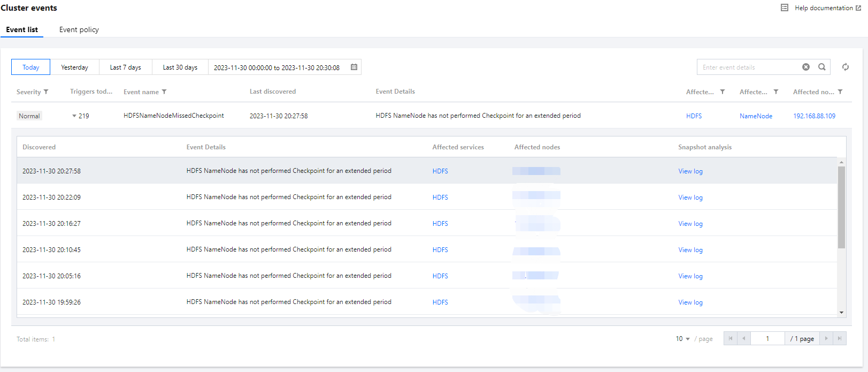Image resolution: width=868 pixels, height=372 pixels.
Task: Open the items per page dropdown
Action: [x=682, y=339]
